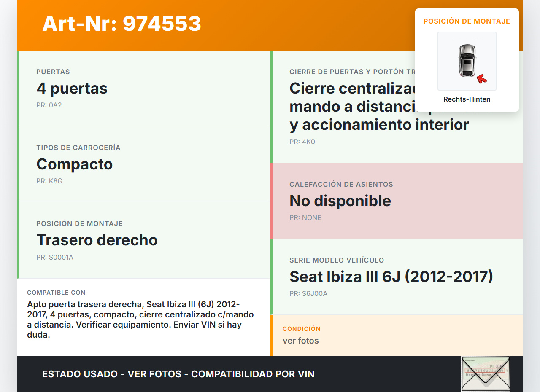Click the "PR: 0A2" code
540x392 pixels.
coord(49,105)
